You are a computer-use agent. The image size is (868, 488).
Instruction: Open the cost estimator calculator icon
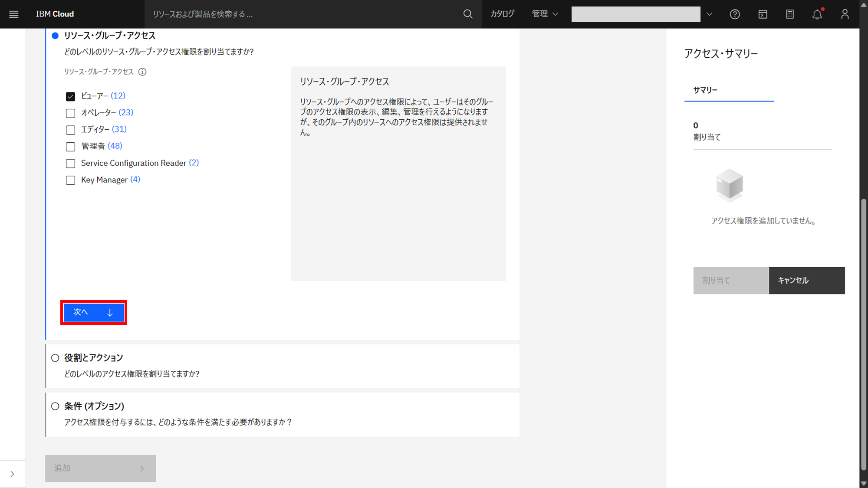click(x=790, y=14)
